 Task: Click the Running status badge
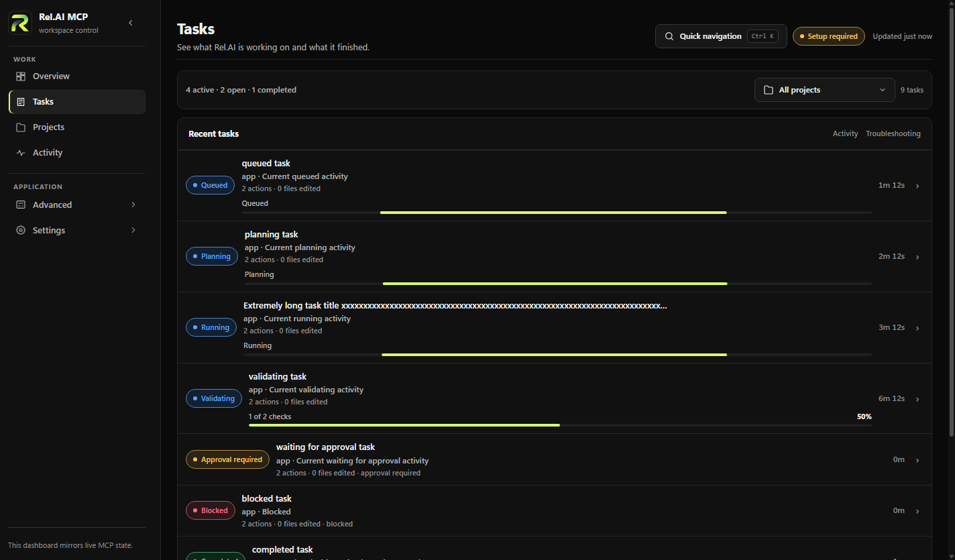tap(211, 327)
